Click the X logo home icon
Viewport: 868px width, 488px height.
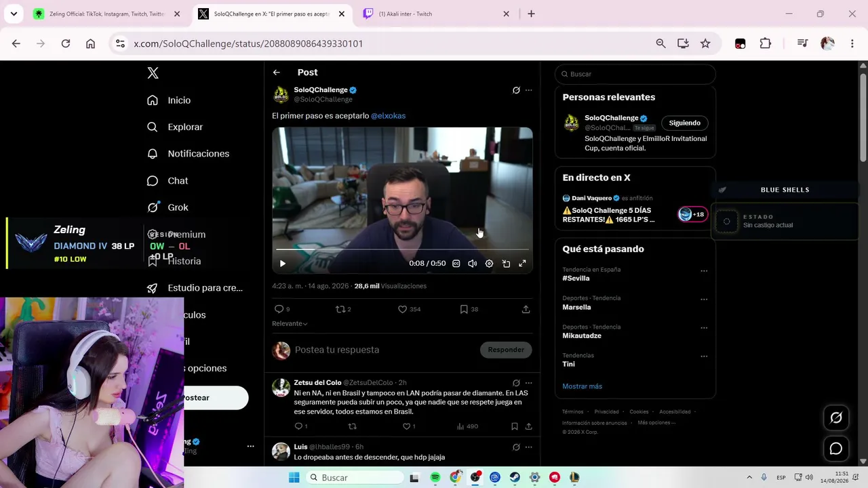click(153, 73)
